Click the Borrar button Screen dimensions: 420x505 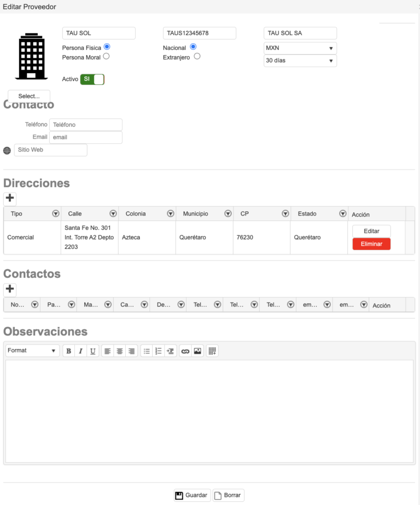pos(228,495)
